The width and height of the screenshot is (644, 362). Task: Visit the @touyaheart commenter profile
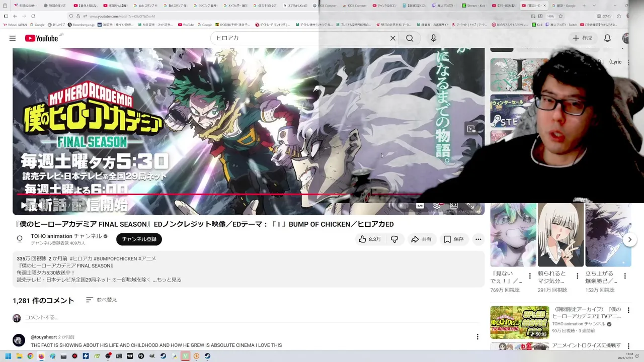pyautogui.click(x=44, y=337)
